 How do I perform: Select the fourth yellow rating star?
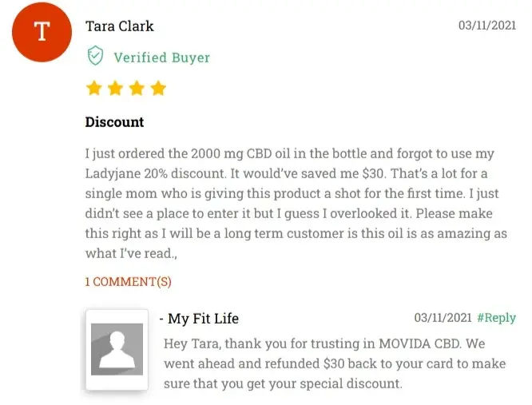pos(158,88)
